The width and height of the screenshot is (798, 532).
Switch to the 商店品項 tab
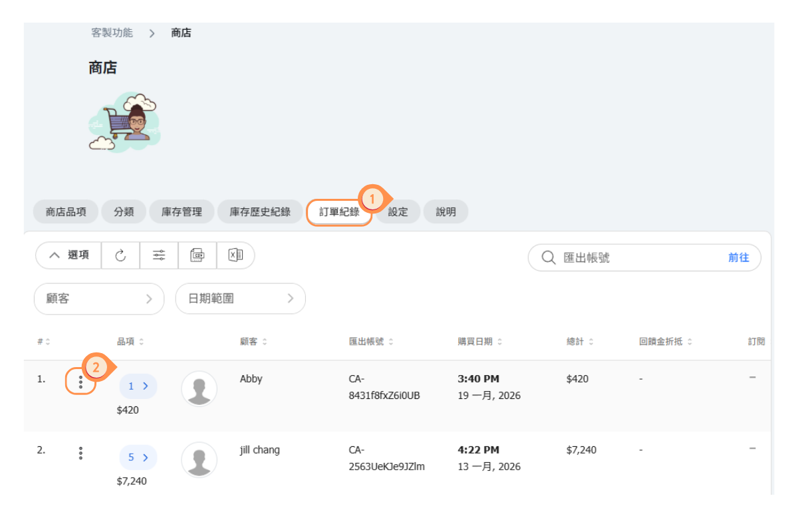coord(66,212)
